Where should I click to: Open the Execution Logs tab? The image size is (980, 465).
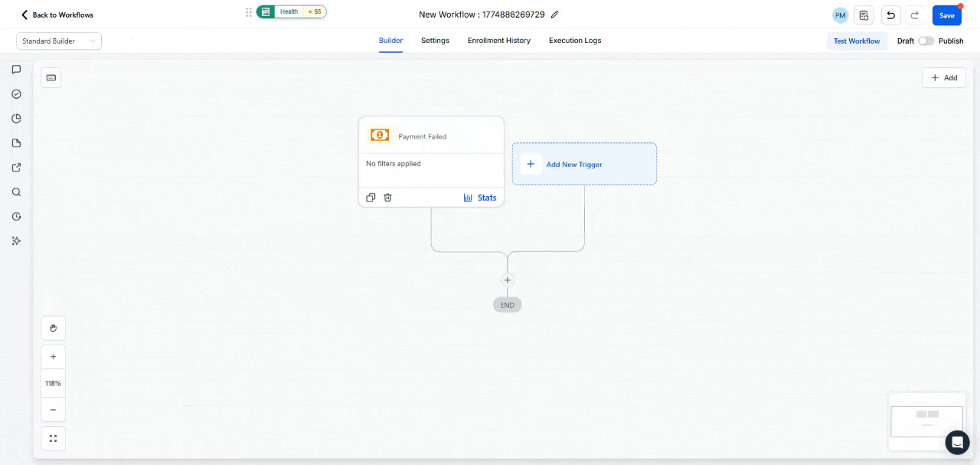coord(575,41)
